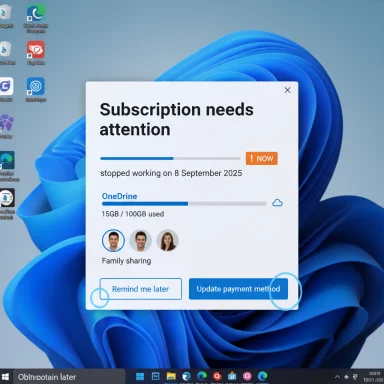Open the red round taskbar app

pos(217,376)
